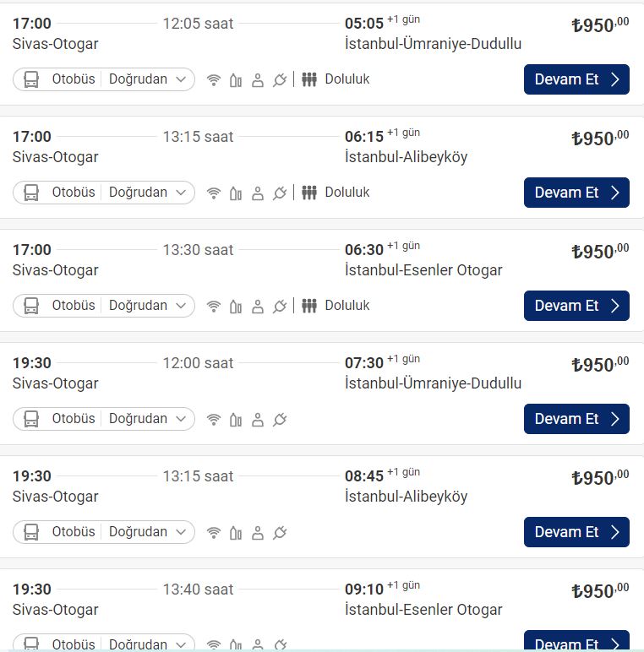Click power plug icon on 08:45 Alibeyköy trip
The height and width of the screenshot is (652, 644).
coord(281,533)
